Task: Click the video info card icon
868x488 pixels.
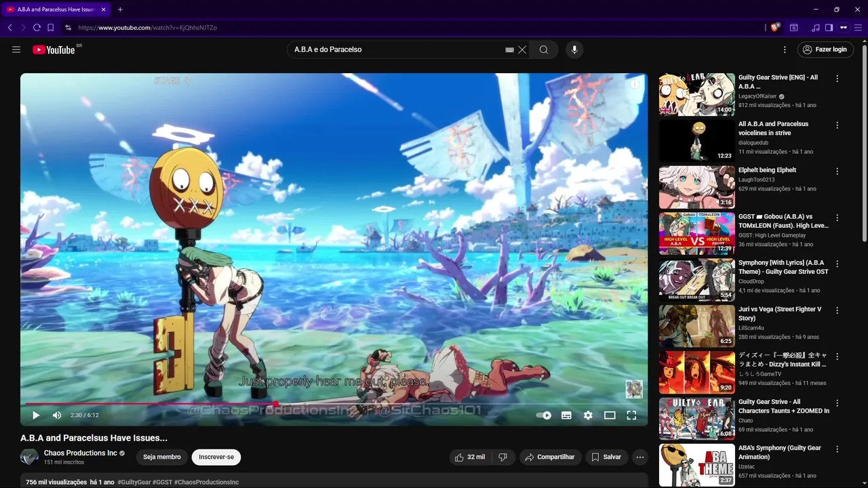Action: (x=634, y=85)
